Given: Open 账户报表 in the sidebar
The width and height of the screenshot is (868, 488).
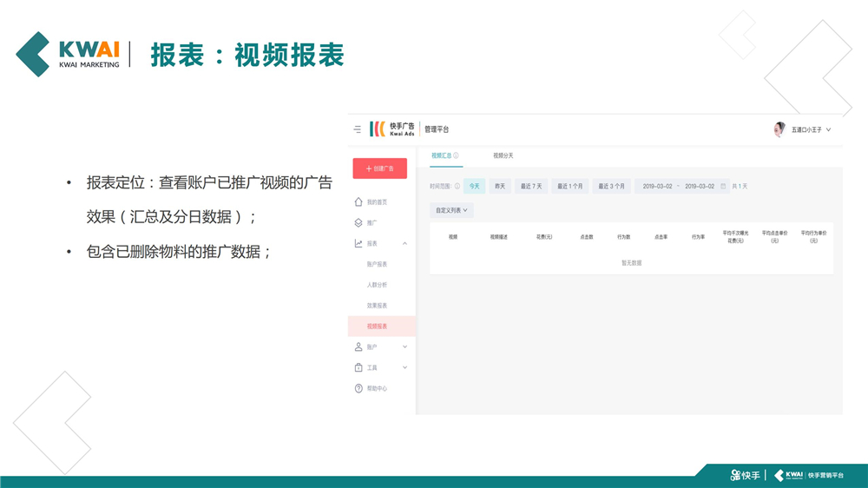Looking at the screenshot, I should click(377, 264).
